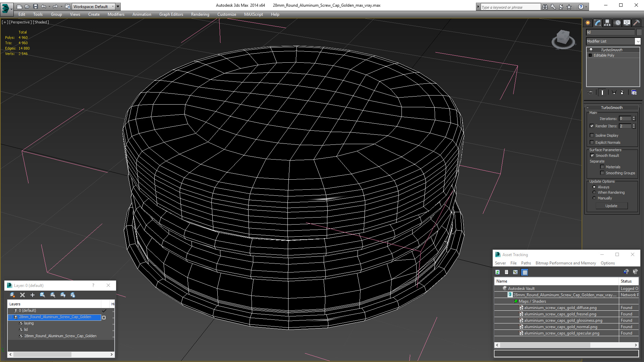Screen dimensions: 644x362
Task: Enable Isoline Display checkbox
Action: coord(592,135)
